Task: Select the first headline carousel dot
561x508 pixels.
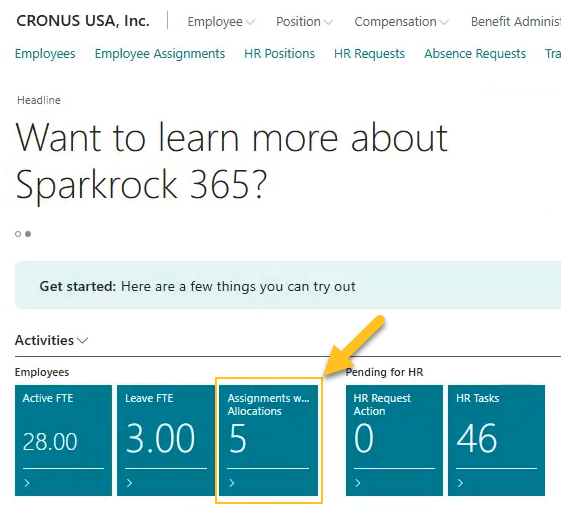Action: pyautogui.click(x=18, y=234)
